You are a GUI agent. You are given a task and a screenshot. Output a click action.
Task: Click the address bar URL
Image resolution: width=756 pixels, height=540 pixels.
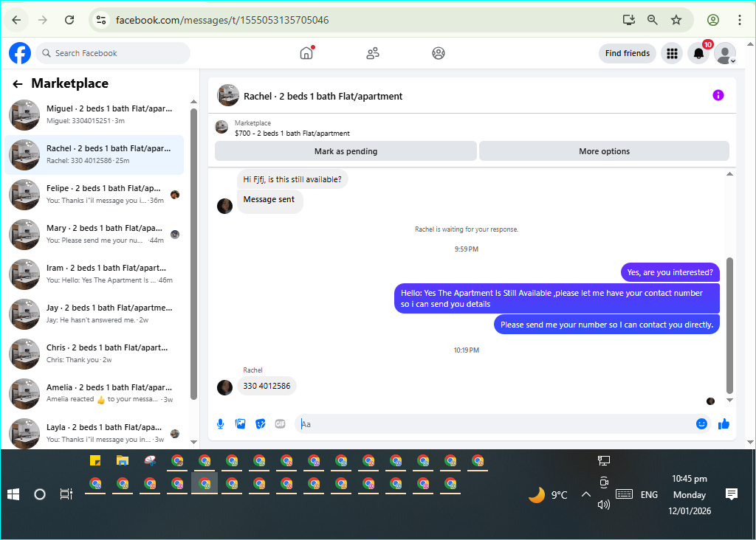pyautogui.click(x=222, y=20)
